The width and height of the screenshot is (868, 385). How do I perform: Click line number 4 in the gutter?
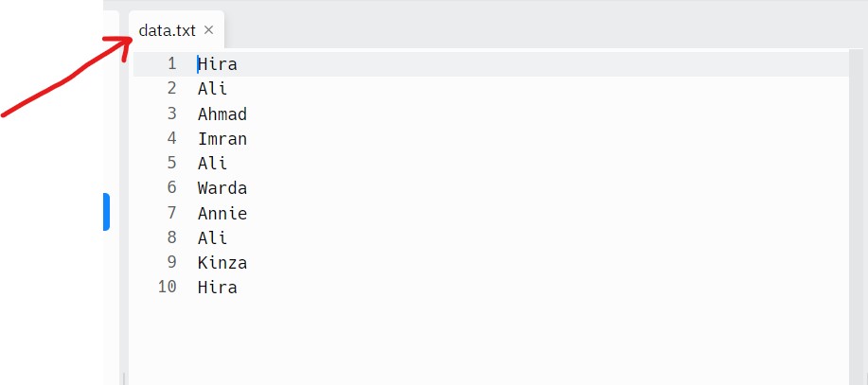[x=171, y=138]
